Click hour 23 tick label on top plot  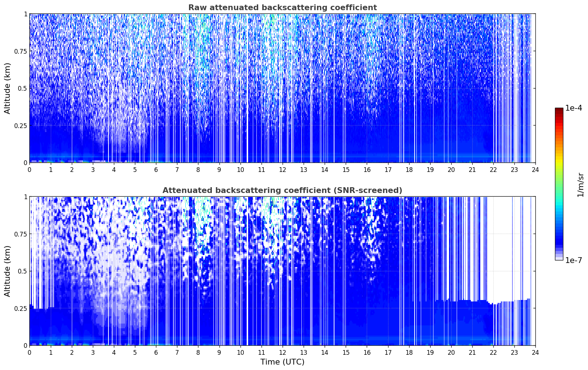514,169
